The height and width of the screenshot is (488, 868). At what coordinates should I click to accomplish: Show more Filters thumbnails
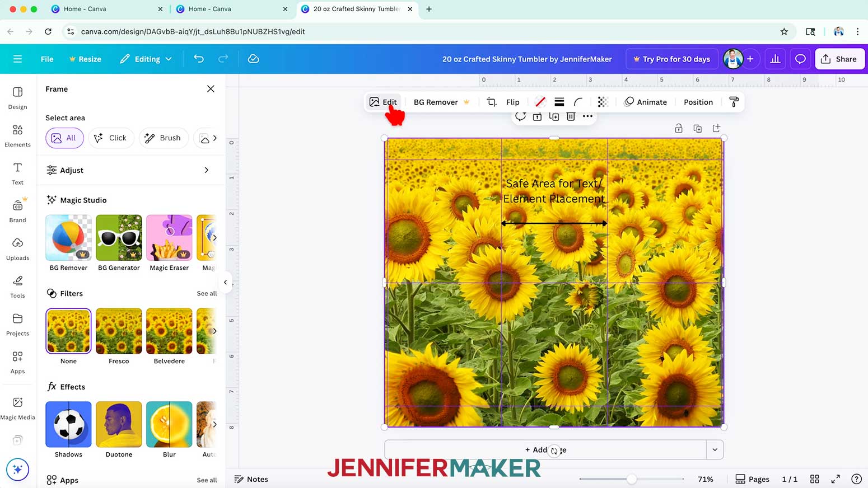click(x=214, y=331)
